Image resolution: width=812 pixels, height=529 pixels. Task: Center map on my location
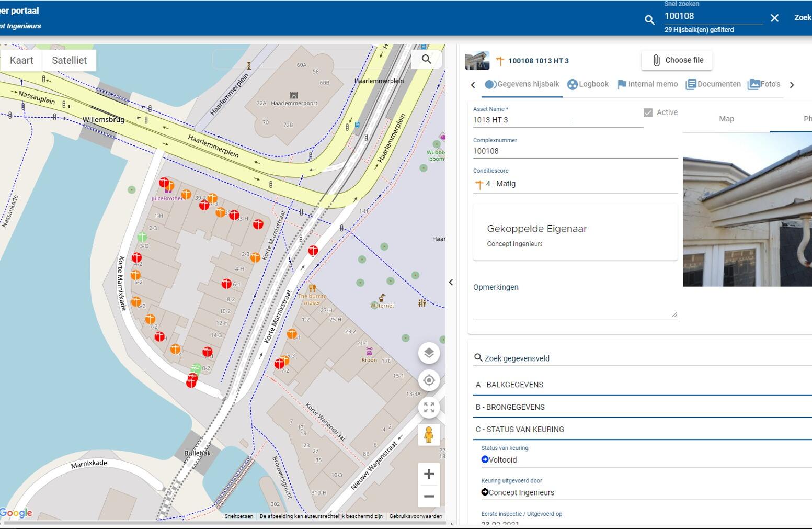tap(429, 380)
